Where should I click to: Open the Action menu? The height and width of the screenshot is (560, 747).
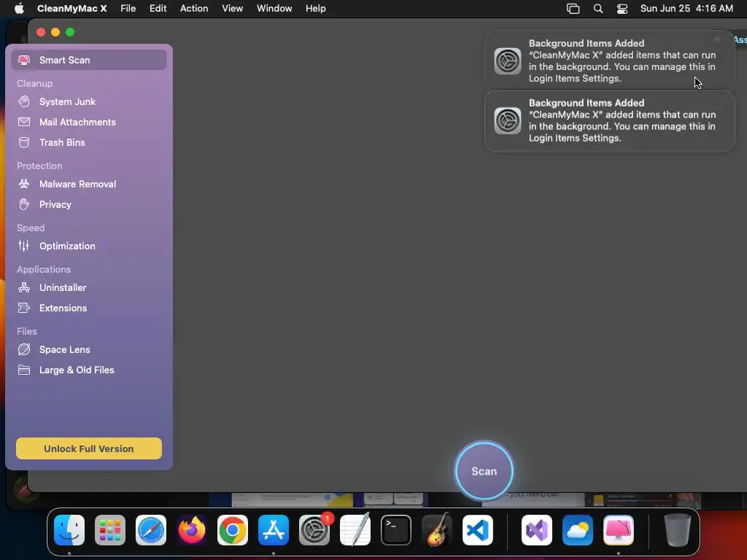194,9
